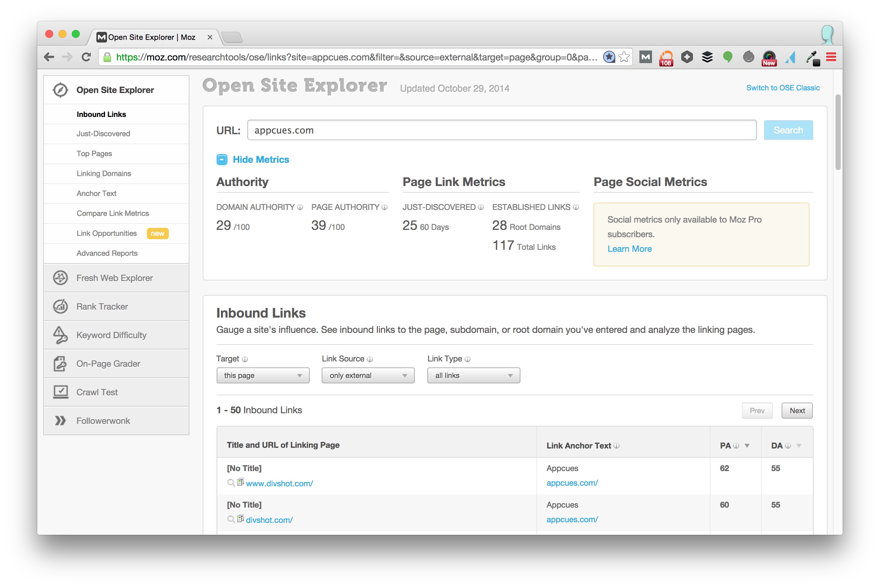Screen dimensions: 880x588
Task: Click the gray round extension icon
Action: 748,57
